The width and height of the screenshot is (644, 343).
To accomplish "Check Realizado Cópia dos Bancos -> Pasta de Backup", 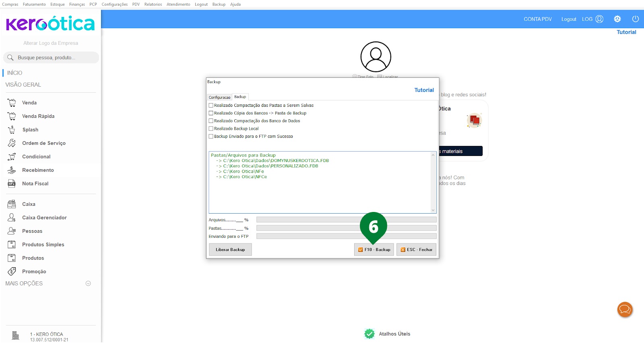I will (x=211, y=113).
